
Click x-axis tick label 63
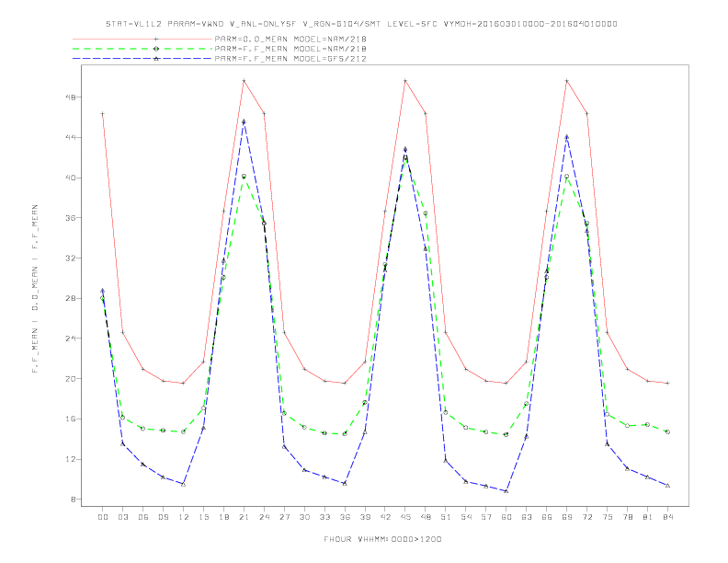[527, 517]
